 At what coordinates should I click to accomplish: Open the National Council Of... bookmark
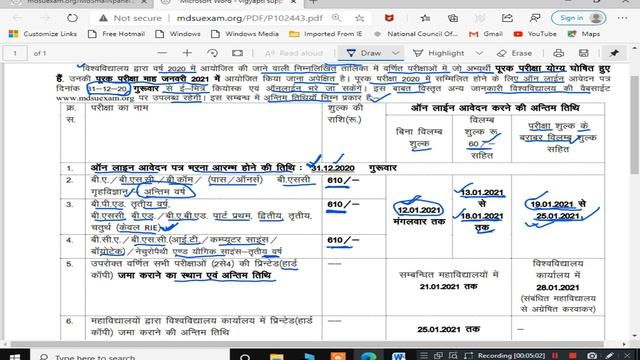pyautogui.click(x=416, y=34)
